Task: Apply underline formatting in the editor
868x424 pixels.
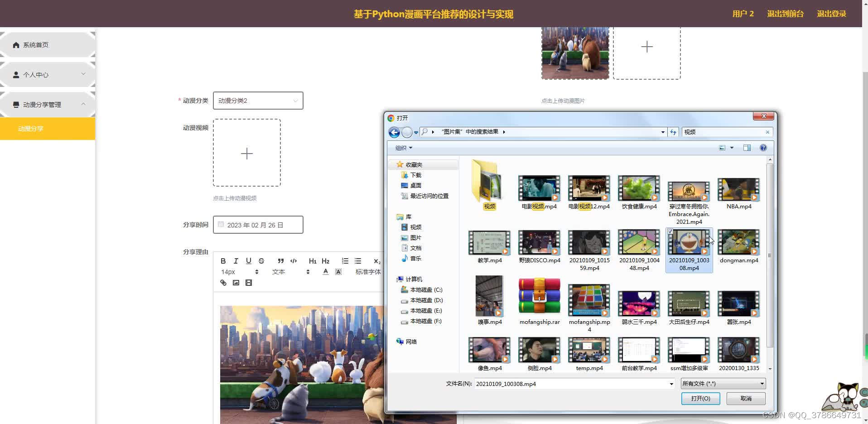Action: pyautogui.click(x=248, y=261)
